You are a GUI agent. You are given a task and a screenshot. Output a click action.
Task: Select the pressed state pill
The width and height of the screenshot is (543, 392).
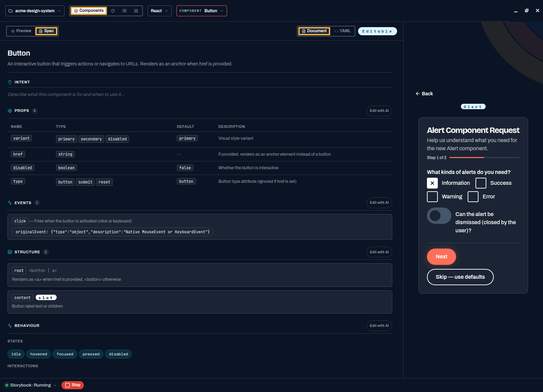point(91,354)
